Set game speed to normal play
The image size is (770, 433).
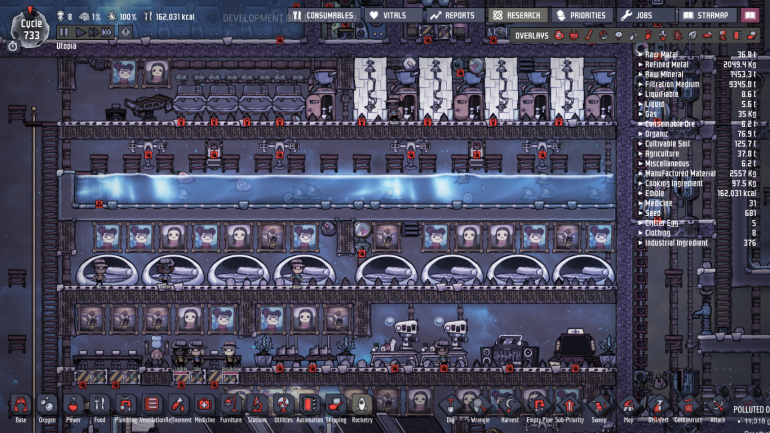point(80,32)
